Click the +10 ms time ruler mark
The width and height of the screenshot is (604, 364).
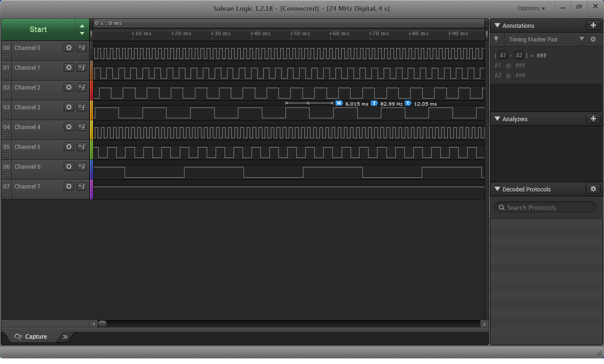pos(141,33)
